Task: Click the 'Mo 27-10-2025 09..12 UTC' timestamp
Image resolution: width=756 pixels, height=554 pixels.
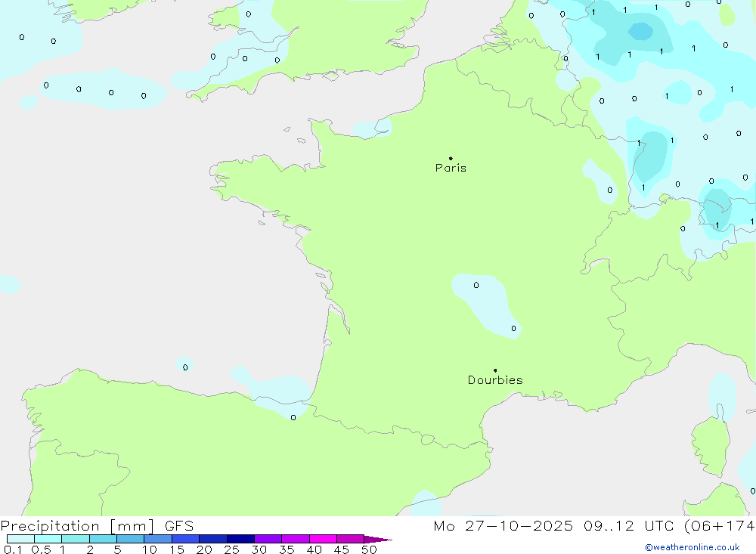Action: [x=553, y=525]
